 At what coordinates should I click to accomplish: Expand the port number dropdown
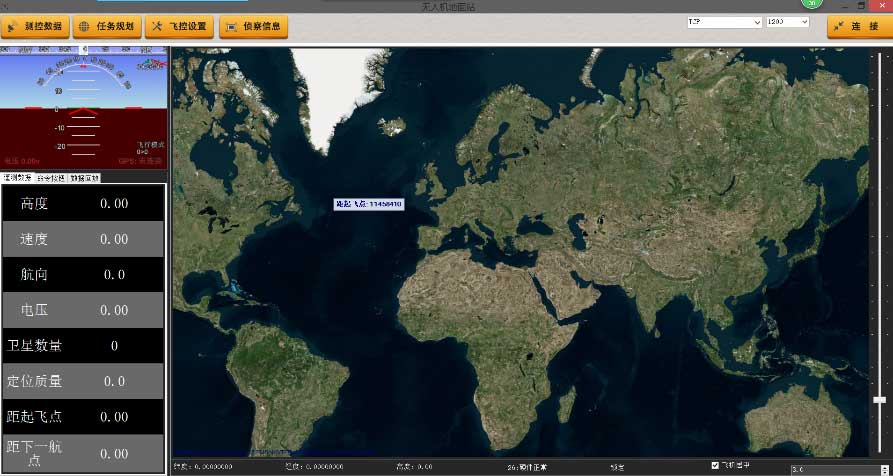click(786, 21)
